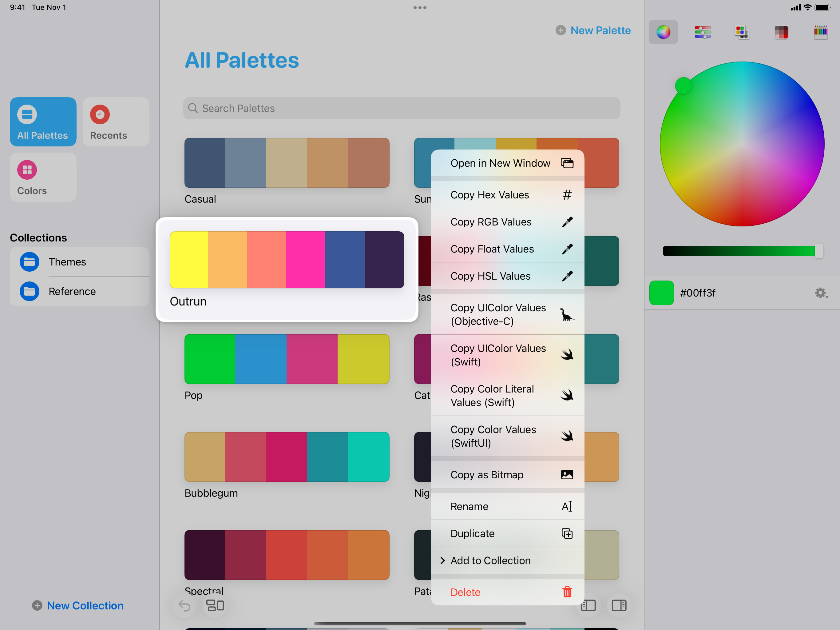This screenshot has height=630, width=840.
Task: Open the pencils color picker
Action: [x=820, y=32]
